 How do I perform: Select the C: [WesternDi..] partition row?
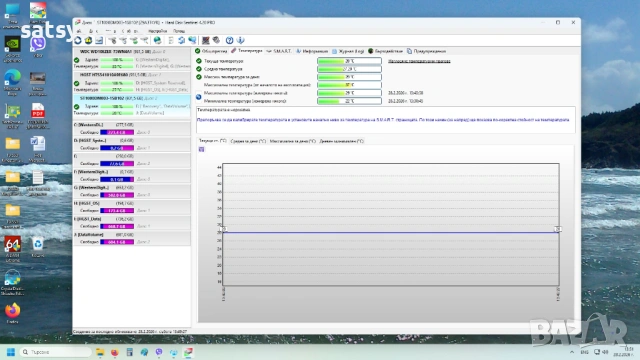[x=131, y=128]
